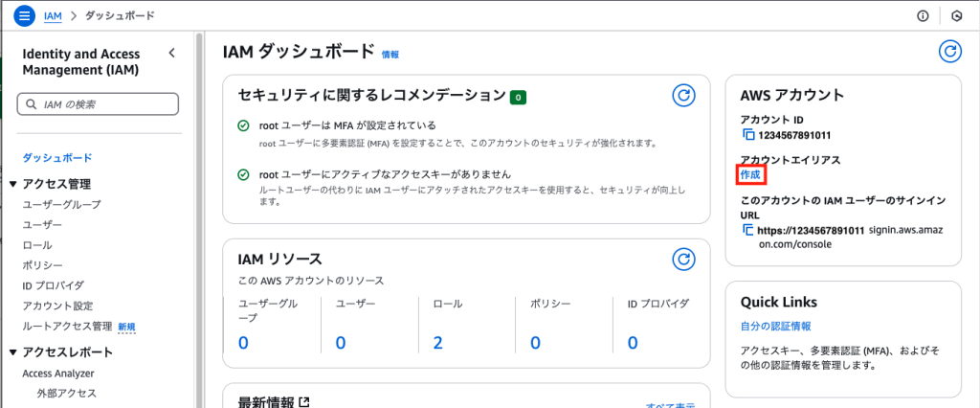This screenshot has width=980, height=408.
Task: Refresh the IAM dashboard with the top refresh icon
Action: (x=950, y=52)
